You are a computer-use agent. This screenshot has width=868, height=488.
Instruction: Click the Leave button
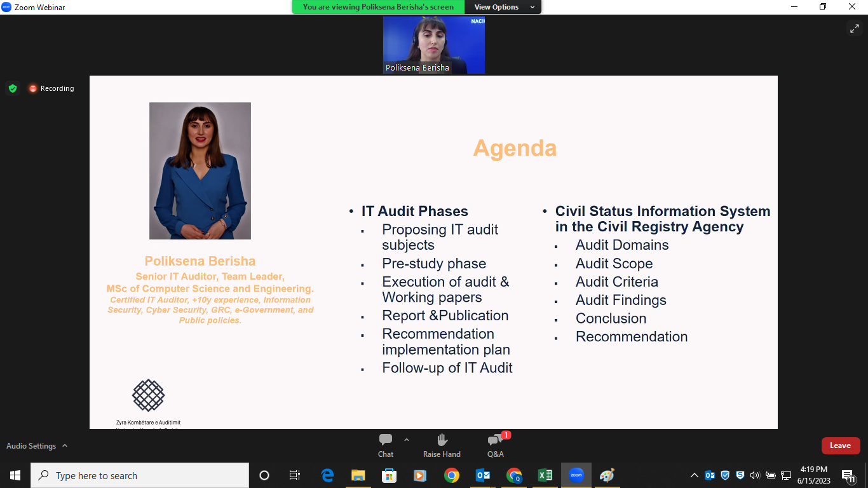pyautogui.click(x=840, y=445)
